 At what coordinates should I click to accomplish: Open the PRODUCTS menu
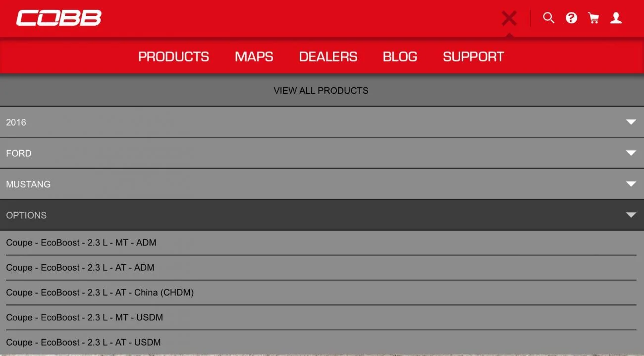[x=173, y=57]
